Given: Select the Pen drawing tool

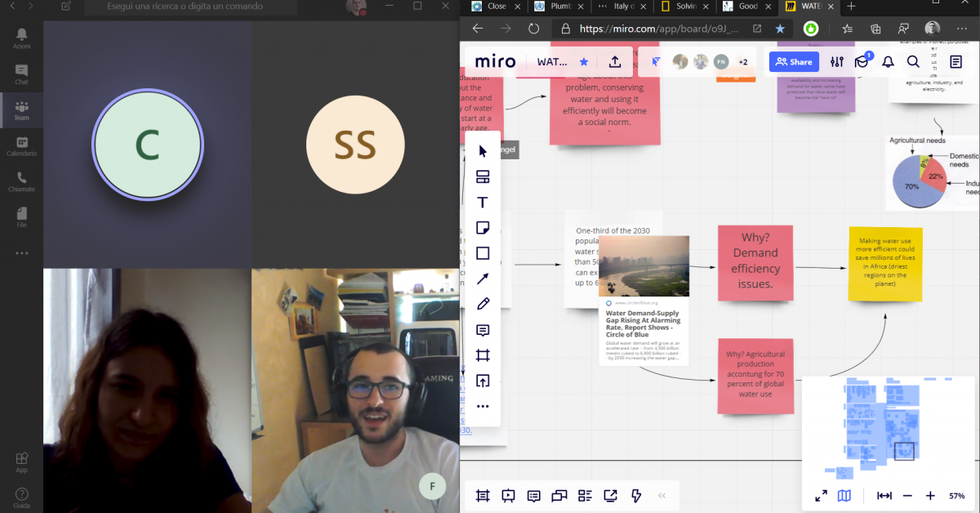Looking at the screenshot, I should pos(483,304).
